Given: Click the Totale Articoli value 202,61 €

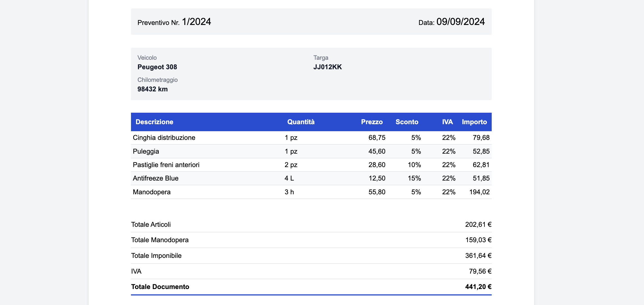Looking at the screenshot, I should pyautogui.click(x=478, y=225).
